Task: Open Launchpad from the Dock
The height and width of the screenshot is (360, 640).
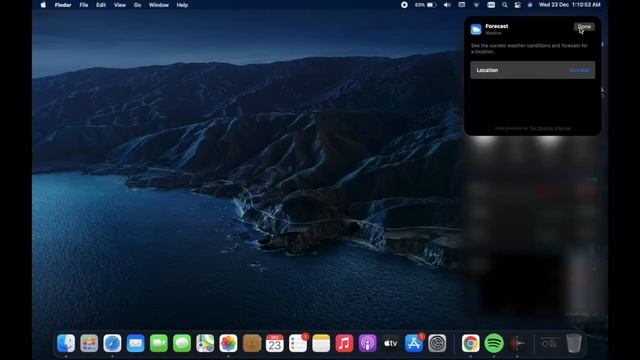Action: (89, 343)
